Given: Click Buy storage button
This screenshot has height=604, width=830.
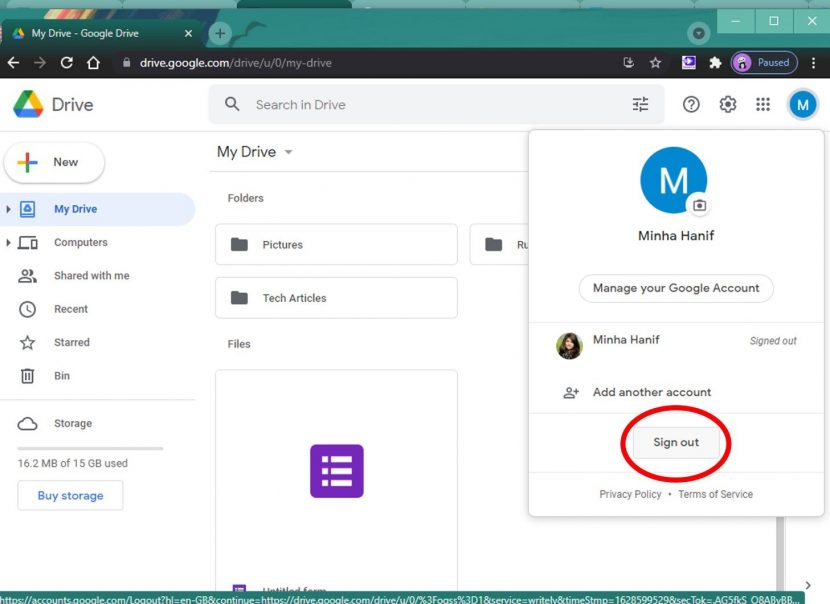Looking at the screenshot, I should pos(70,495).
